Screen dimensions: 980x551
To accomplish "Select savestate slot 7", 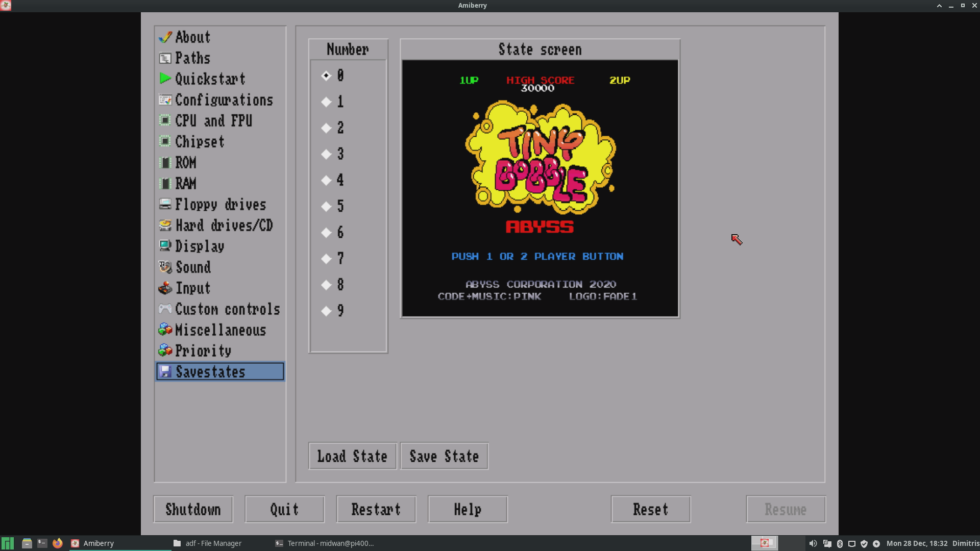I will (x=326, y=259).
